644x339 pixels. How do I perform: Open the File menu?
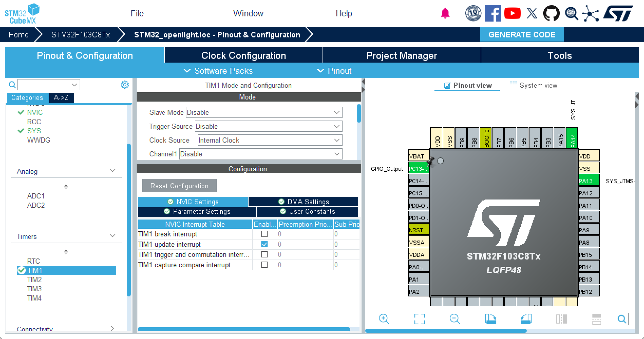(x=137, y=13)
